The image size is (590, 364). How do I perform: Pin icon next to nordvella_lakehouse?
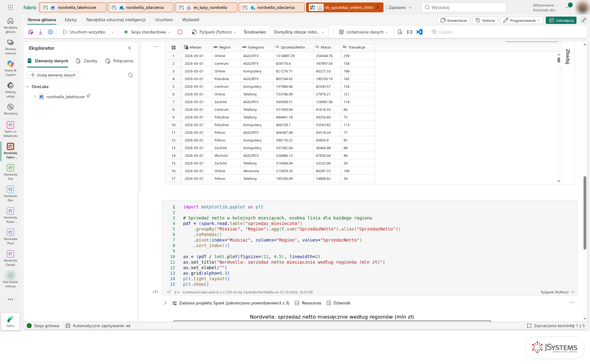88,96
